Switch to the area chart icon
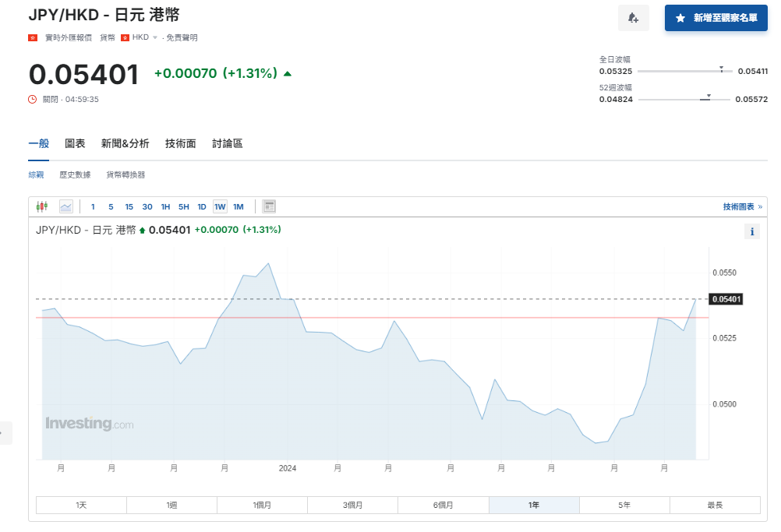Screen dimensions: 781x532 coord(65,206)
